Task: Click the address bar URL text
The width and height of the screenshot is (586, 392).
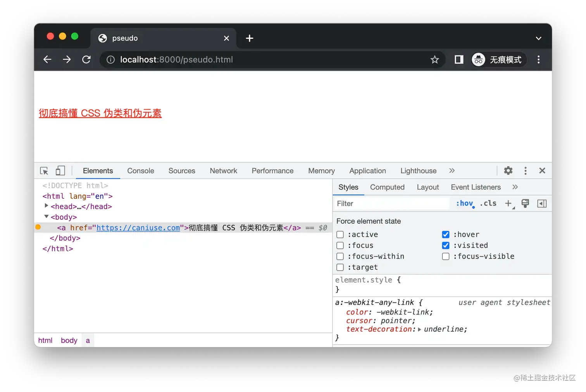Action: [176, 60]
